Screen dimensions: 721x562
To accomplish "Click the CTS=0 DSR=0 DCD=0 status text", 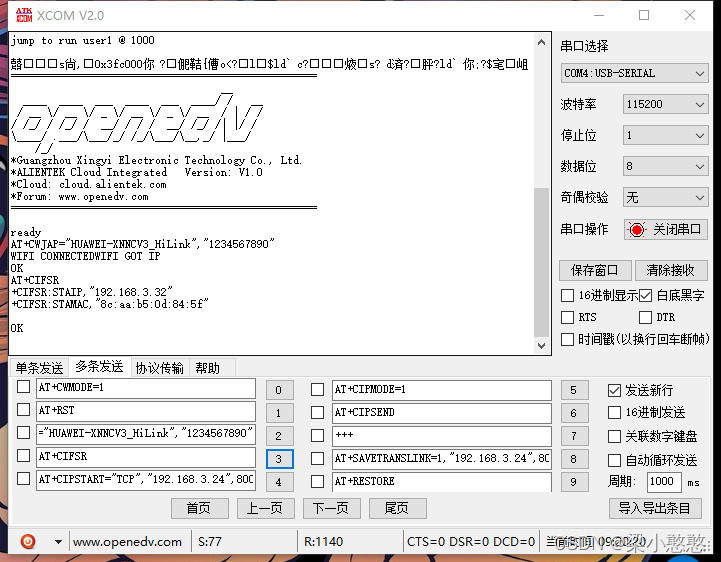I will (x=471, y=542).
